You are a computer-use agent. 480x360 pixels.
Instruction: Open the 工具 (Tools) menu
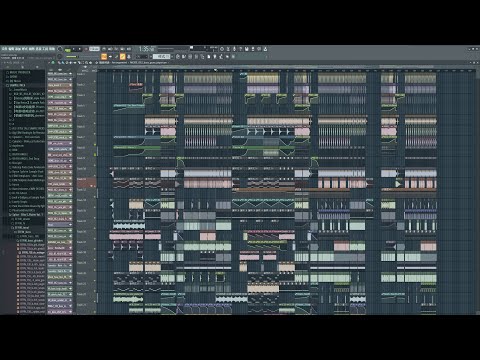(x=45, y=49)
